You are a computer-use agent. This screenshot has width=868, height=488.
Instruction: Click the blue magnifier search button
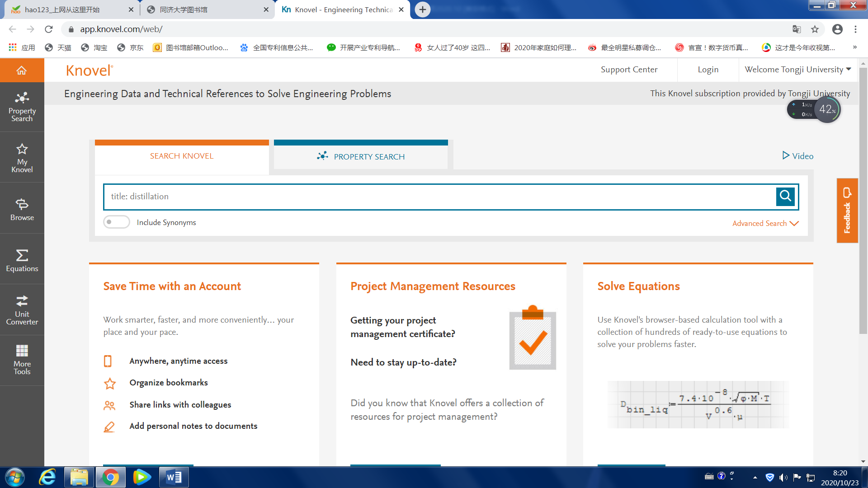point(785,197)
